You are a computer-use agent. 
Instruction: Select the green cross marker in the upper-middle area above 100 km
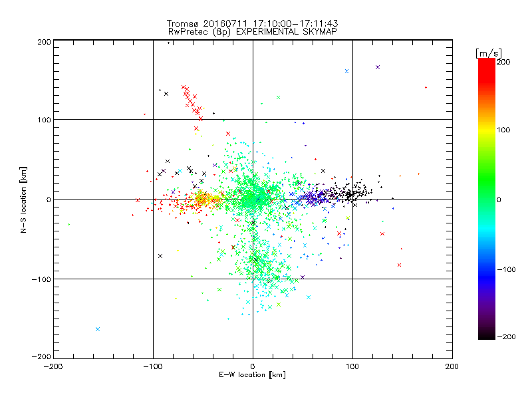278,97
